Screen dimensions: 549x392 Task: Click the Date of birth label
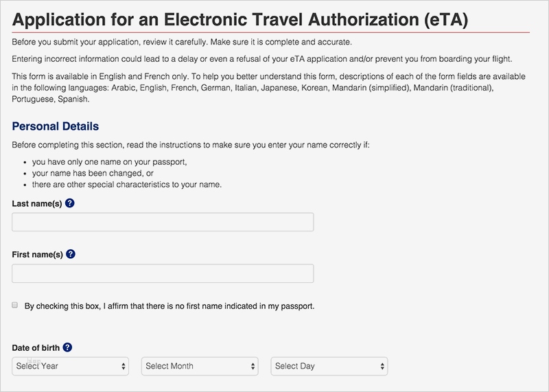click(x=36, y=349)
